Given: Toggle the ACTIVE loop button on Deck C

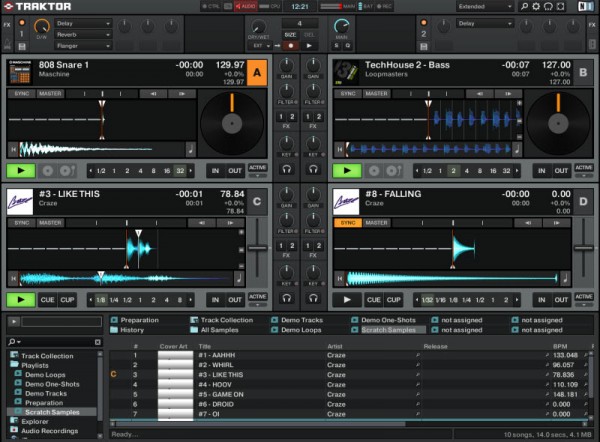Looking at the screenshot, I should [x=257, y=298].
